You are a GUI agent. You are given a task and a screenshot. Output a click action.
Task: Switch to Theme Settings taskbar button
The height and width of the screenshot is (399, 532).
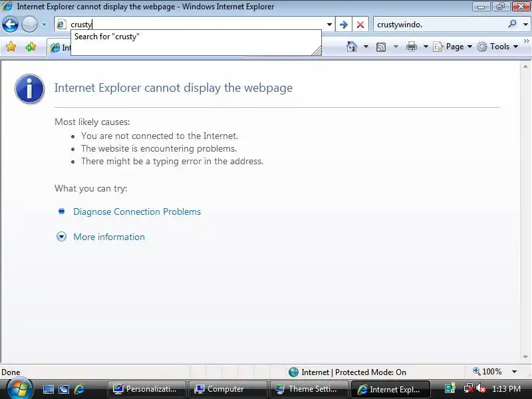click(x=309, y=389)
